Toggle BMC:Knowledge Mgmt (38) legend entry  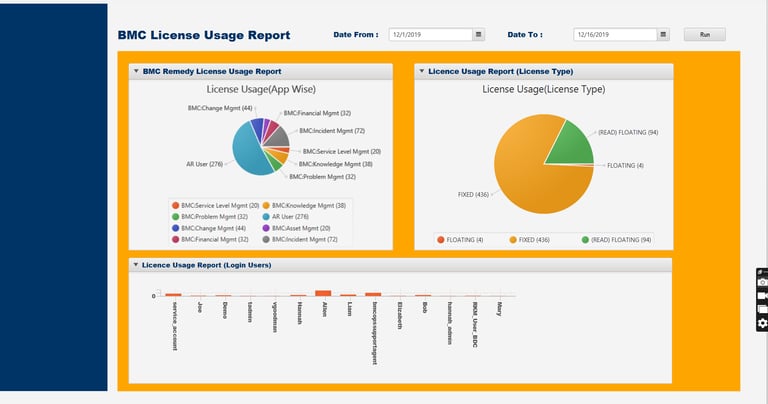[304, 206]
